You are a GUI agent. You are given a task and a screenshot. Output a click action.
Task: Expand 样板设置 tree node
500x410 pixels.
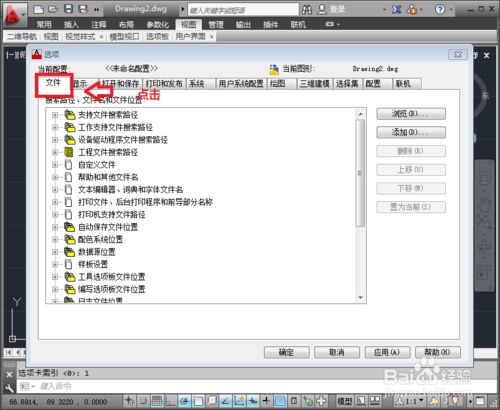click(55, 264)
